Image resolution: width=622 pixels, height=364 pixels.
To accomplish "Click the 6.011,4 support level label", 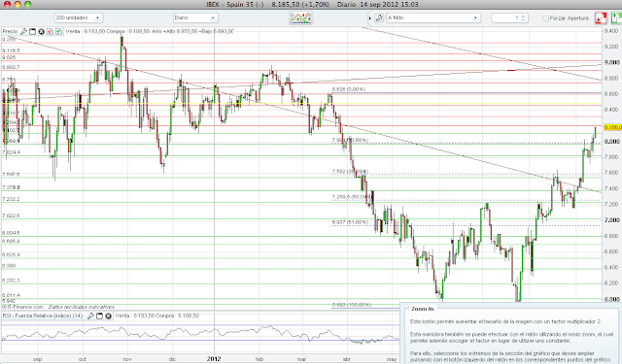I will click(11, 295).
